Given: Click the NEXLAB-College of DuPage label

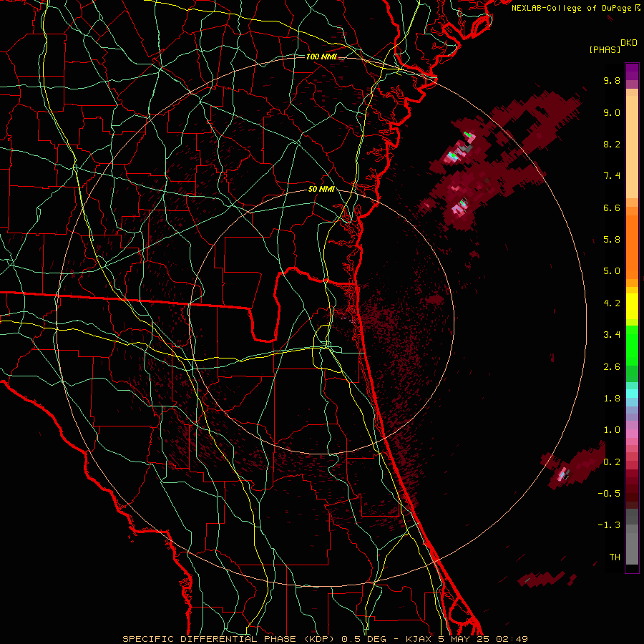Looking at the screenshot, I should 571,8.
